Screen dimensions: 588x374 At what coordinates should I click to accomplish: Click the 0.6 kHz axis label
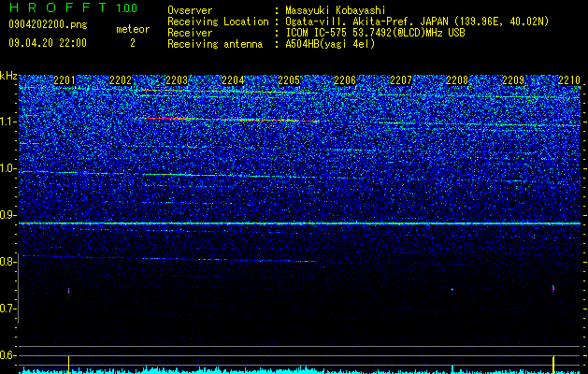click(7, 355)
